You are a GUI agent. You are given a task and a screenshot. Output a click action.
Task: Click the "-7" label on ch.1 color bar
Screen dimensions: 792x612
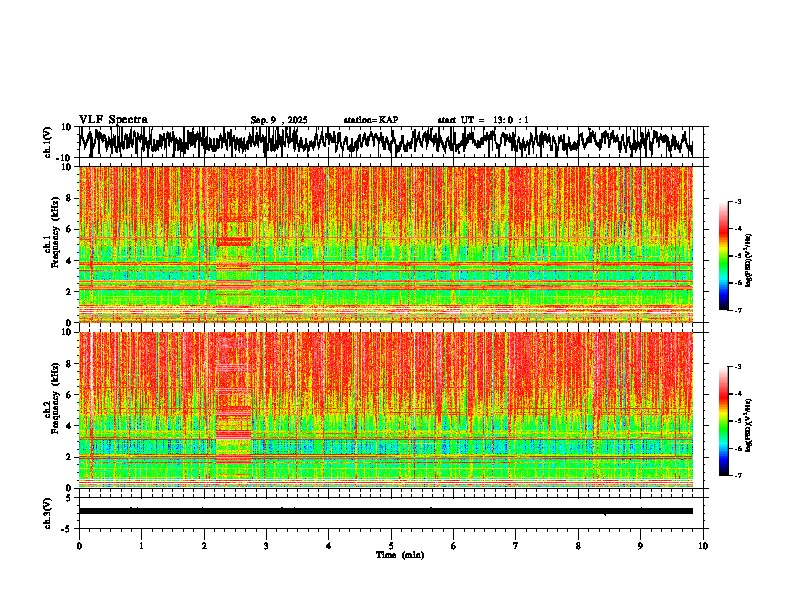[x=738, y=310]
